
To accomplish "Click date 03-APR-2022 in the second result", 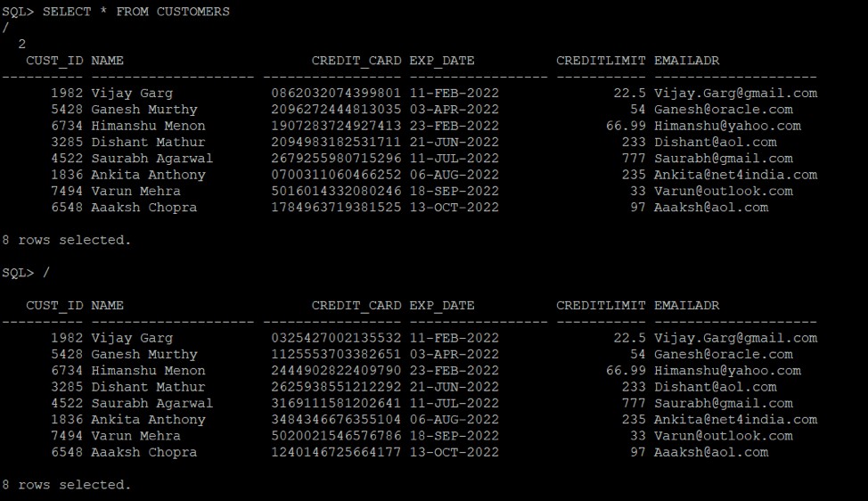I will [454, 354].
